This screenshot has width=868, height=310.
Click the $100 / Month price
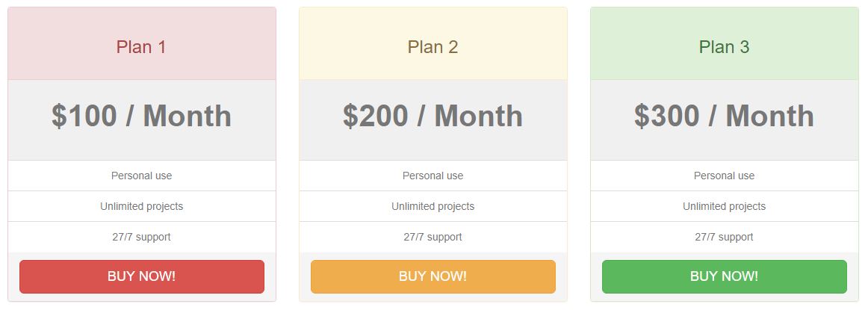pos(142,116)
